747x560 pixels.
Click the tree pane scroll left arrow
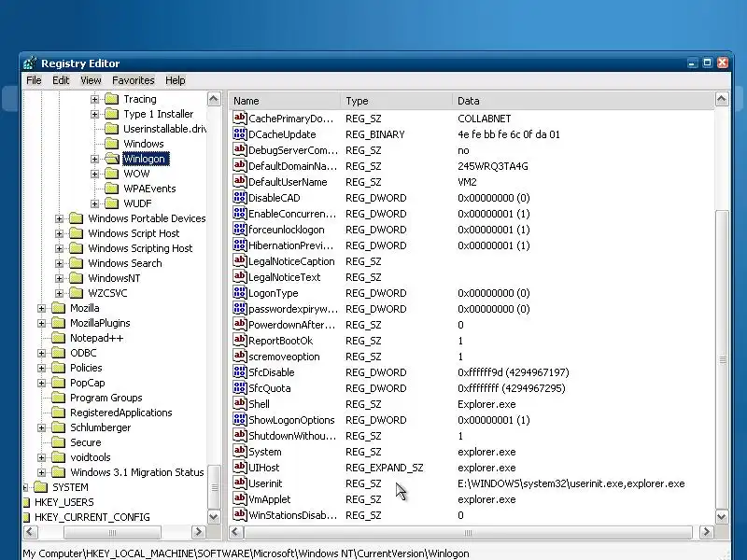click(x=31, y=531)
